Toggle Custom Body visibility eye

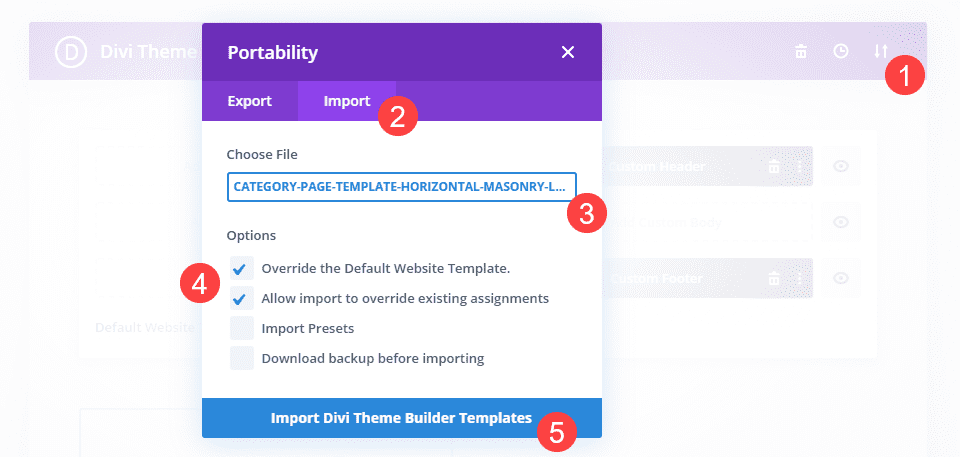coord(841,222)
